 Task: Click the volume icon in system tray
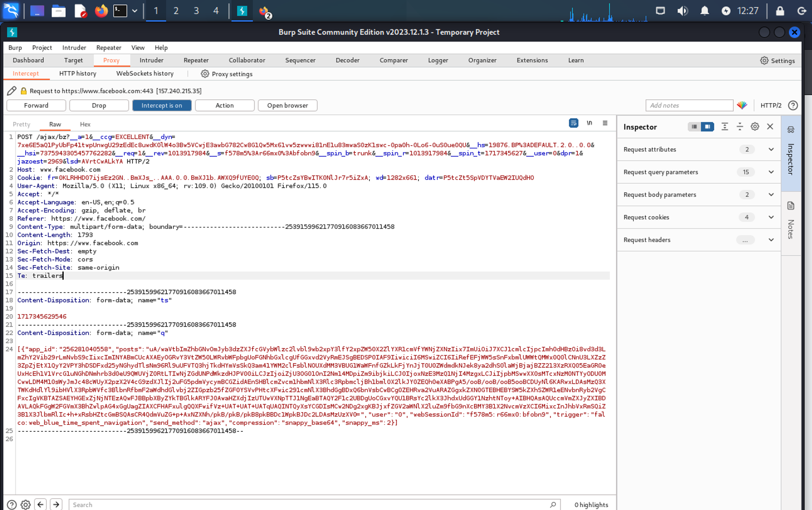[682, 11]
